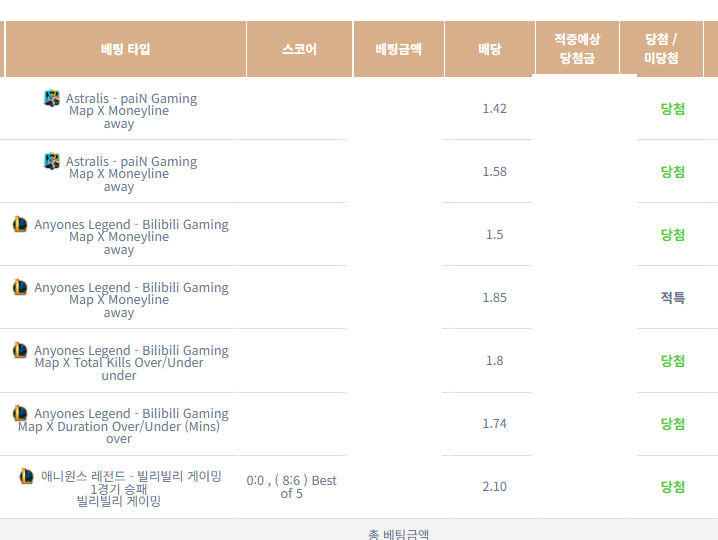Select the 적중예상 당첨금 column header
Viewport: 718px width, 540px height.
577,48
